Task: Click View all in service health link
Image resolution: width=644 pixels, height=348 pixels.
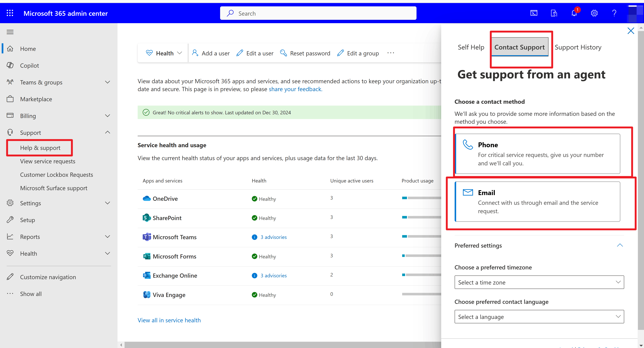Action: [169, 320]
